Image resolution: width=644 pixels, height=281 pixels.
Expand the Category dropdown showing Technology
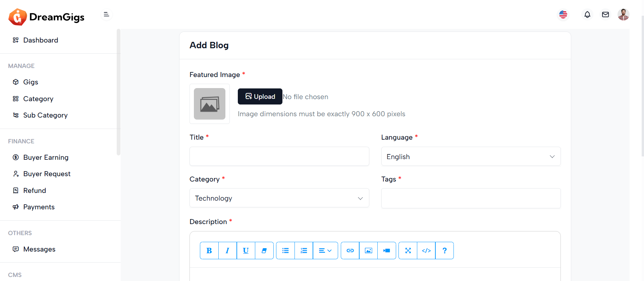coord(279,198)
